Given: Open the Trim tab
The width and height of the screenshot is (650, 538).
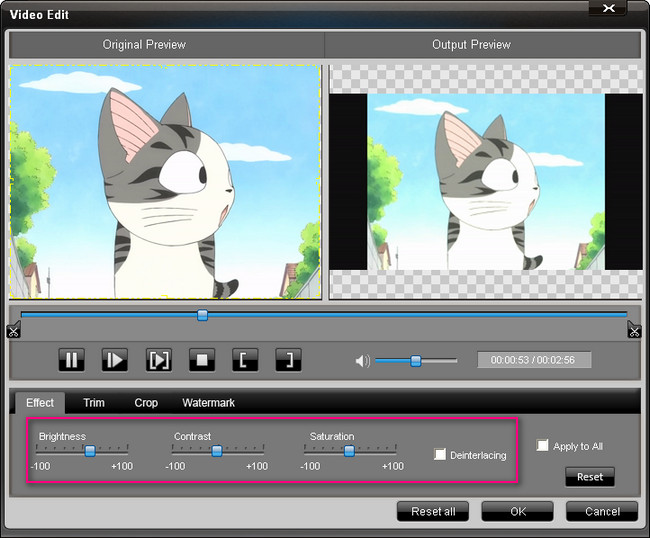Looking at the screenshot, I should tap(94, 403).
